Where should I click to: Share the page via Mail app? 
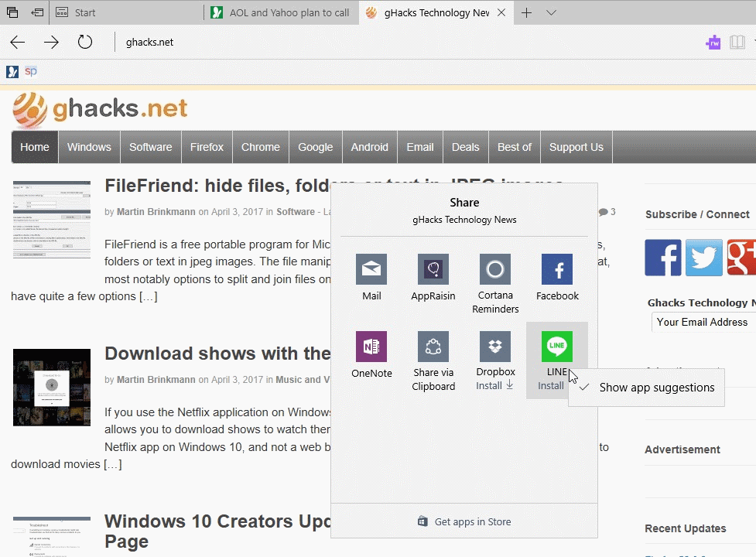(x=371, y=278)
